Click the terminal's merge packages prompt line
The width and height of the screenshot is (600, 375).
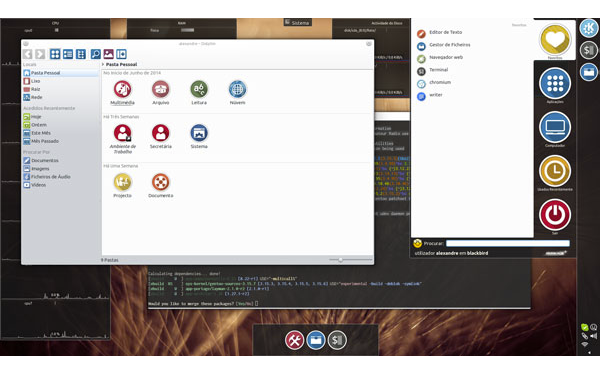(203, 303)
